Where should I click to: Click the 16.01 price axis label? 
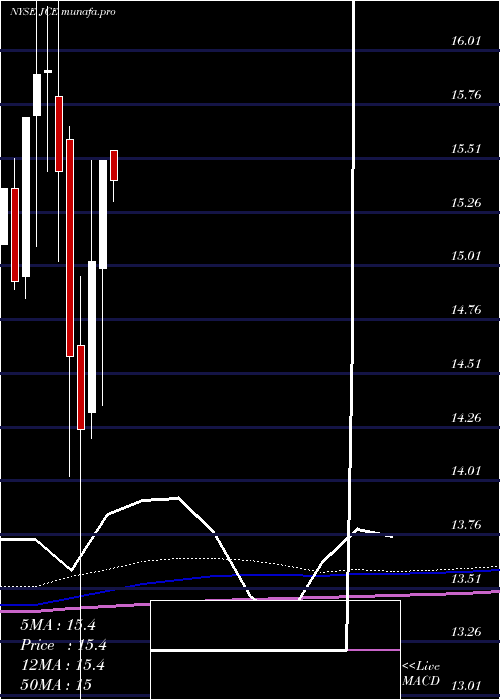tap(466, 41)
